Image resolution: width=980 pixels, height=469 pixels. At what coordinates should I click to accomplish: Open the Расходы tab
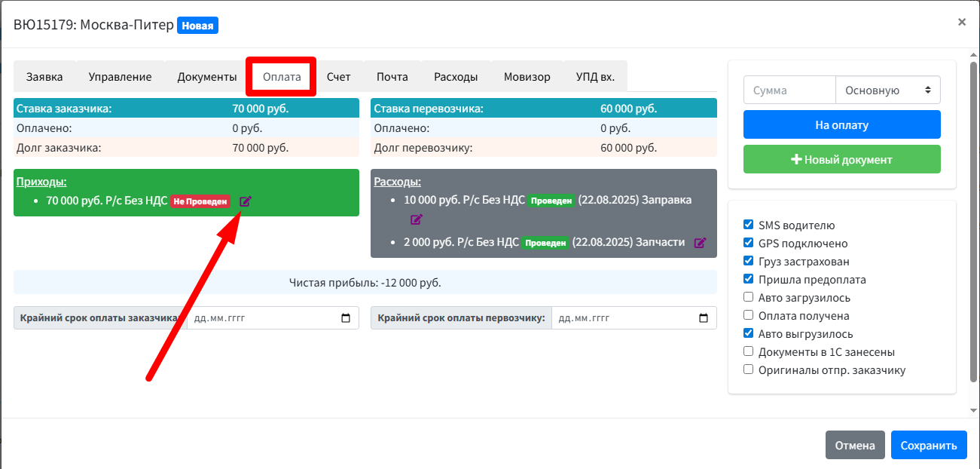tap(456, 77)
